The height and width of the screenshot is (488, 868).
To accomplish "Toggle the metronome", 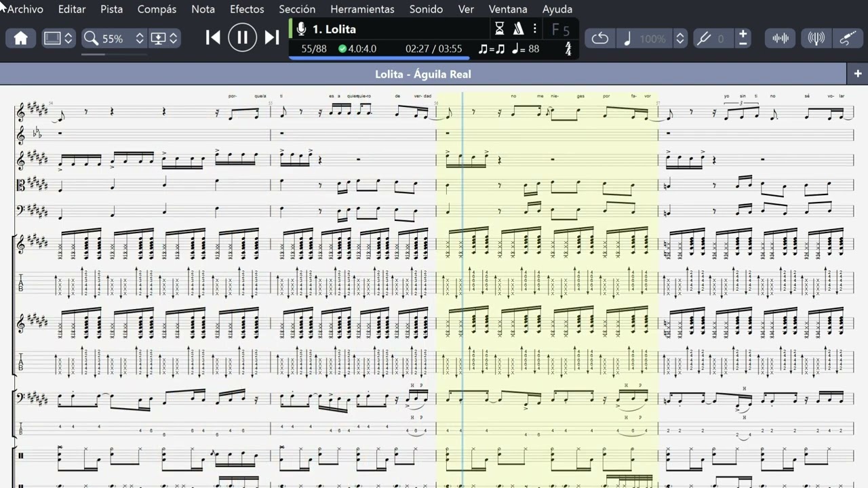I will (x=518, y=28).
